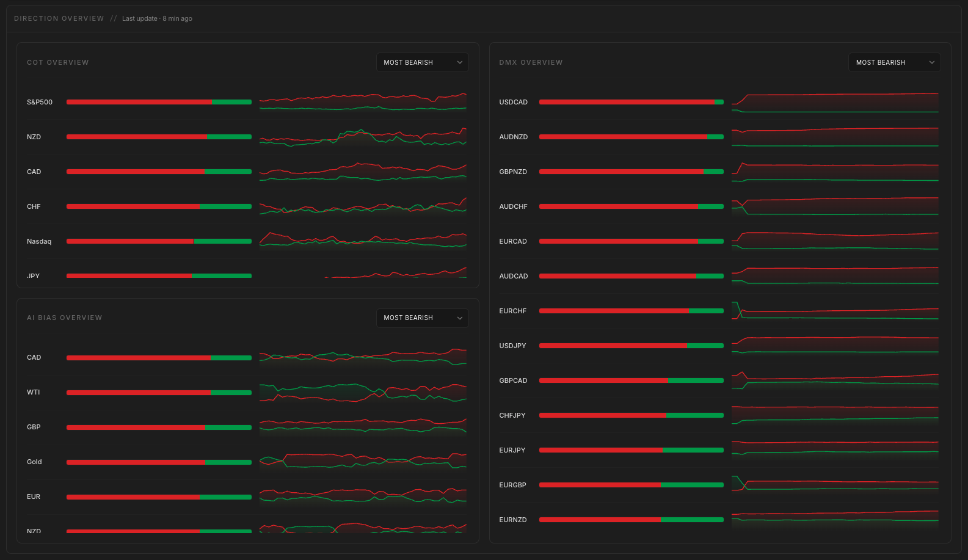
Task: Click the EURNZD pair label
Action: [x=513, y=520]
